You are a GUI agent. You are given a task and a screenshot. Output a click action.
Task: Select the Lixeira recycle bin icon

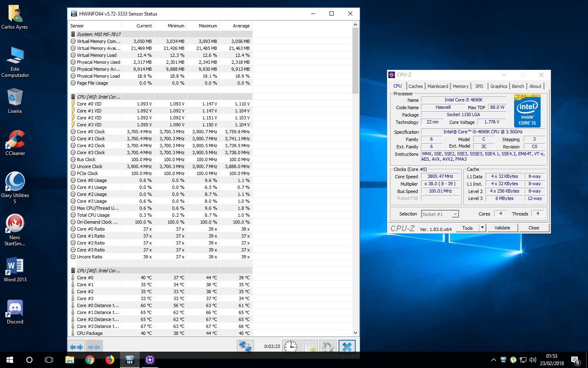[x=15, y=101]
